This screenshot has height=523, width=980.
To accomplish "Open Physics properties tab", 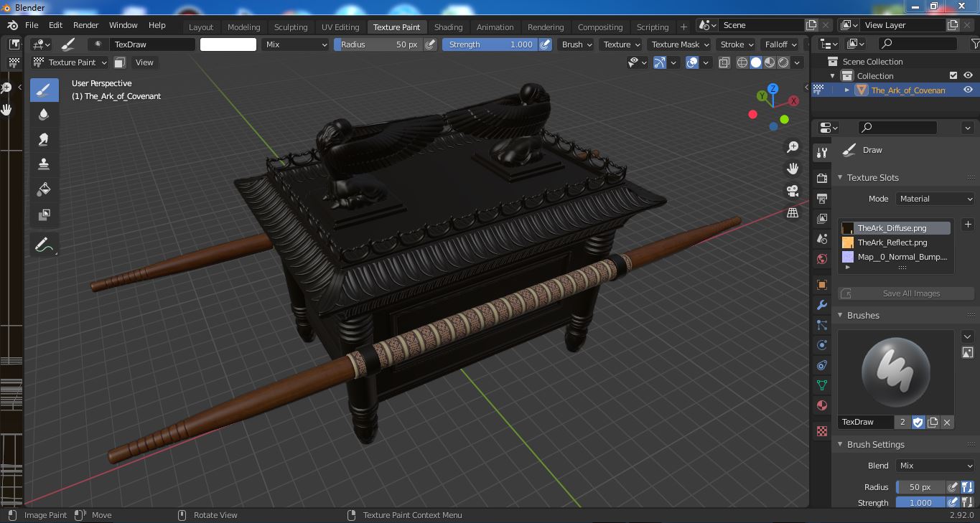I will [x=822, y=345].
